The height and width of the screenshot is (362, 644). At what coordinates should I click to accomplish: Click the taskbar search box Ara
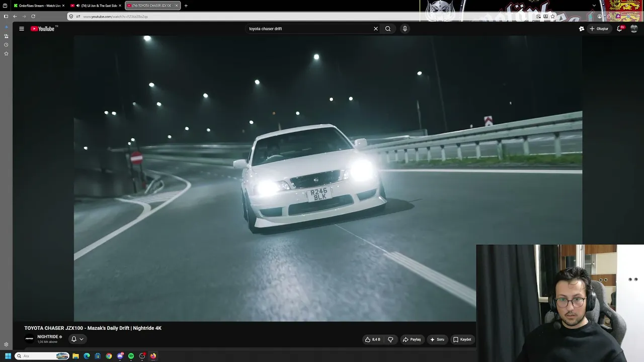42,356
